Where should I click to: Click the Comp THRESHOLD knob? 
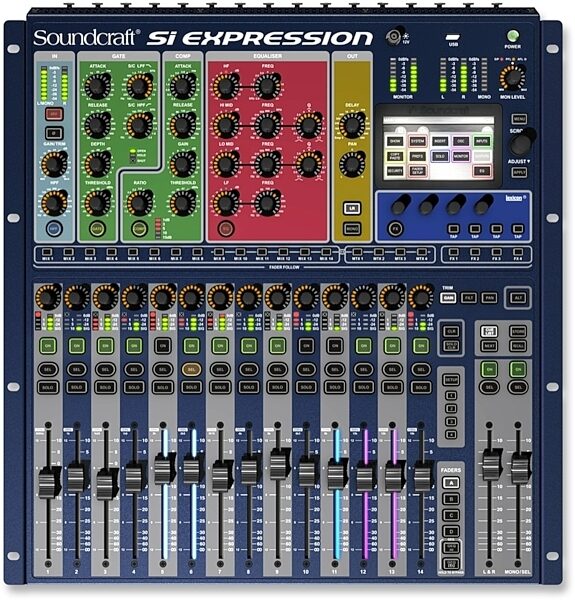pos(183,202)
